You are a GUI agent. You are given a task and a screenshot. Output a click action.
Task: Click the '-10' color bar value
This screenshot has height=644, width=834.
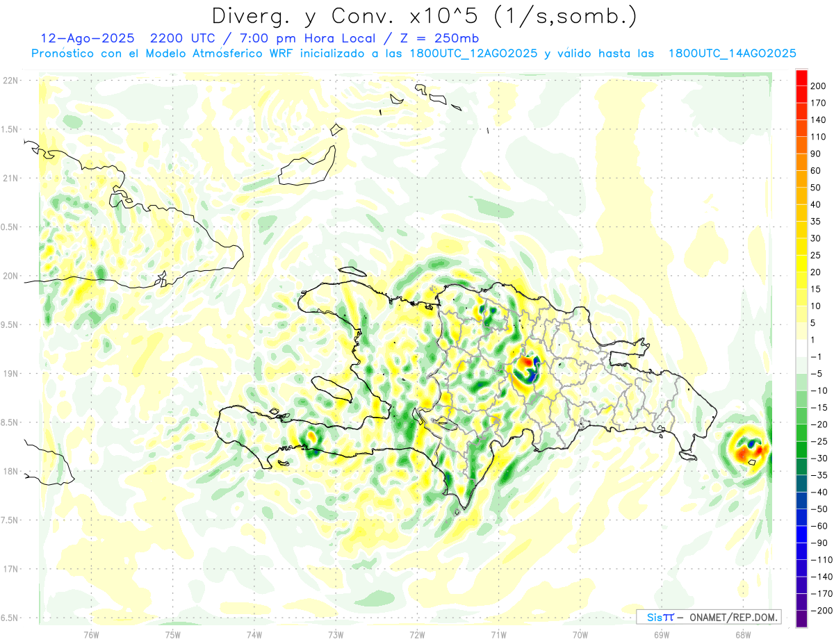[x=819, y=391]
